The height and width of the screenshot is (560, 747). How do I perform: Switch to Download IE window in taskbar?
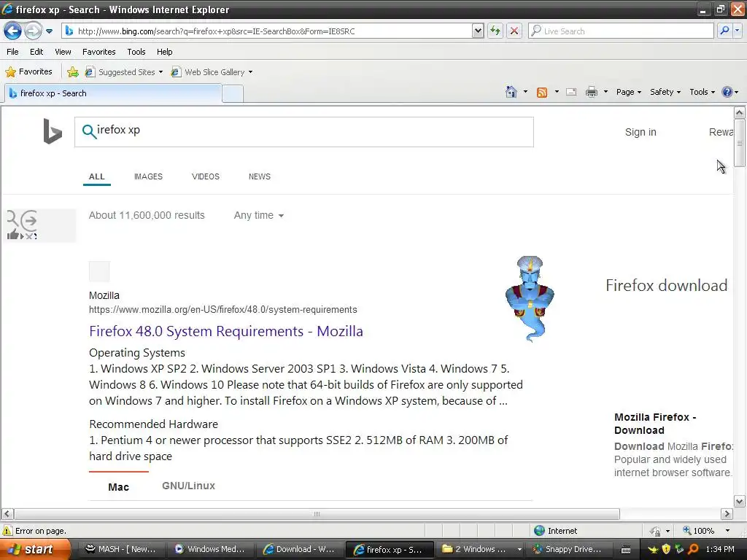[298, 549]
